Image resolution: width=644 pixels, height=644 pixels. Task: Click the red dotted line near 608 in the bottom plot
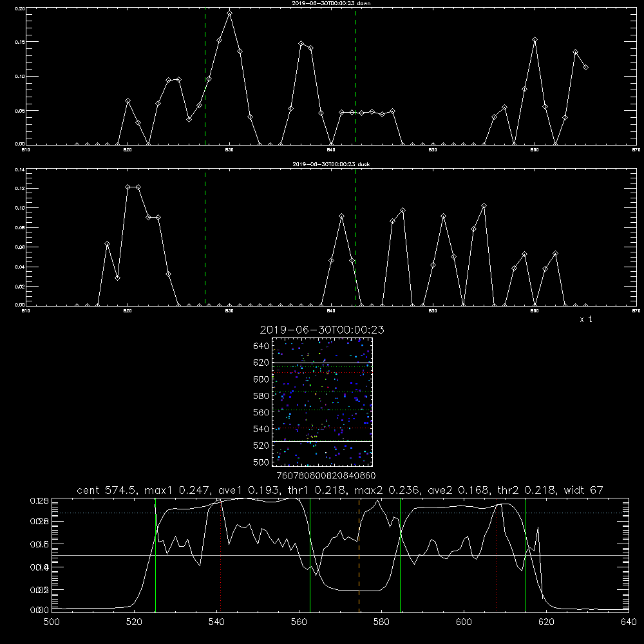[x=497, y=555]
